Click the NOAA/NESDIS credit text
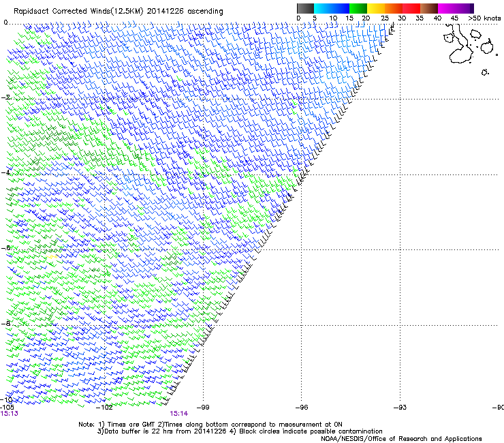 pyautogui.click(x=401, y=439)
